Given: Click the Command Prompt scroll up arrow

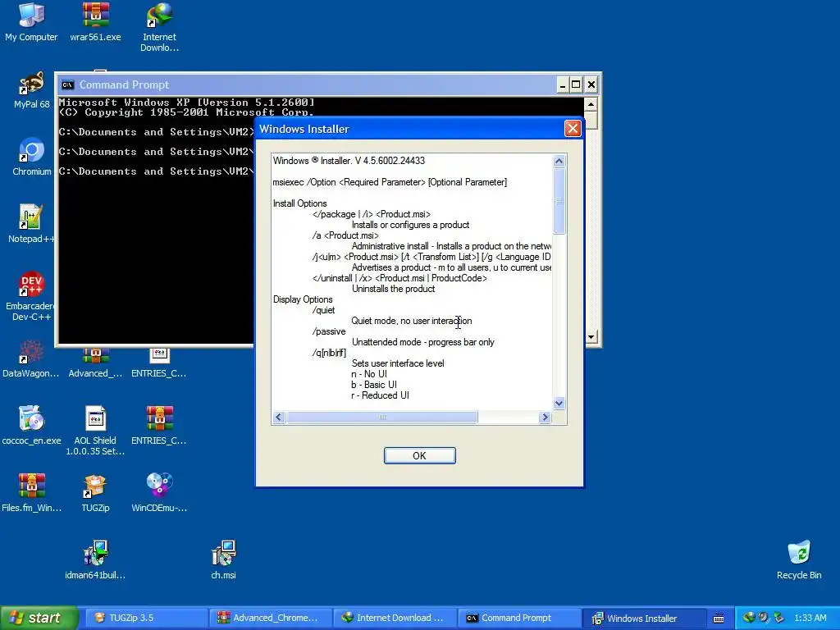Looking at the screenshot, I should [591, 104].
